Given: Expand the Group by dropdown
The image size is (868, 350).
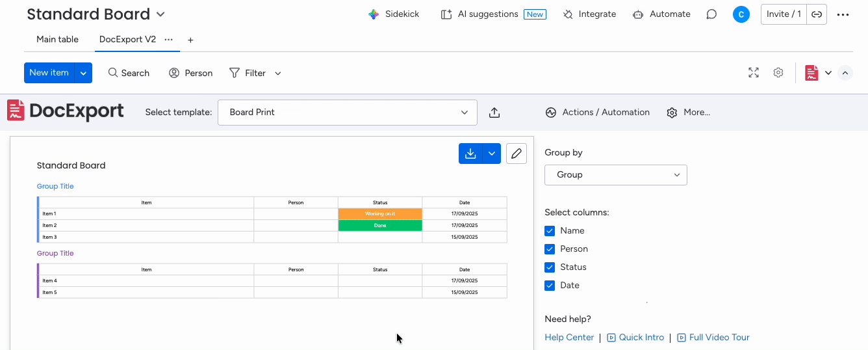Looking at the screenshot, I should (x=615, y=175).
